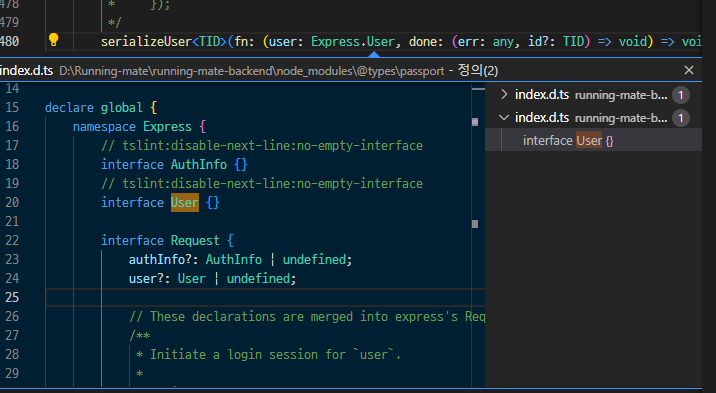The height and width of the screenshot is (393, 716).
Task: Click the count badge of collapsed index.d.ts
Action: [680, 95]
